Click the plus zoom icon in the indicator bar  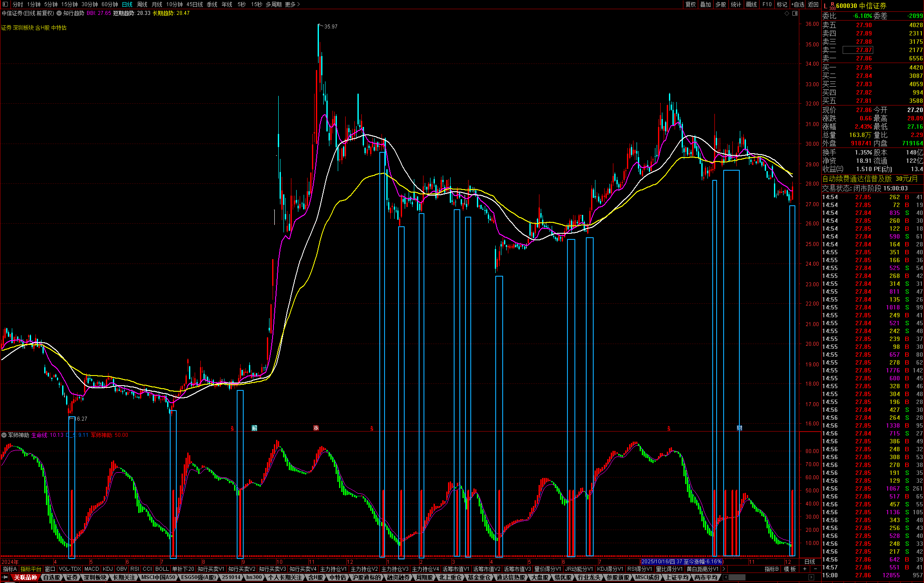pyautogui.click(x=805, y=569)
